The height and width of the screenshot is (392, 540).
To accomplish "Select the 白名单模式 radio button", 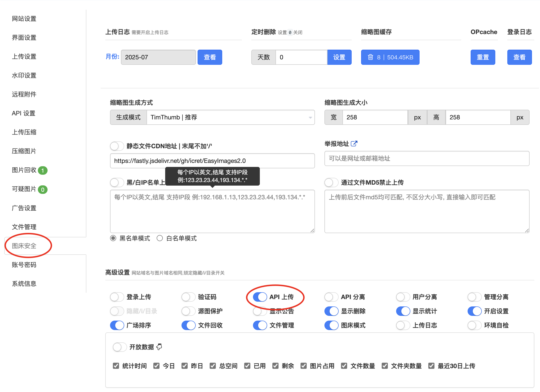I will pos(159,238).
